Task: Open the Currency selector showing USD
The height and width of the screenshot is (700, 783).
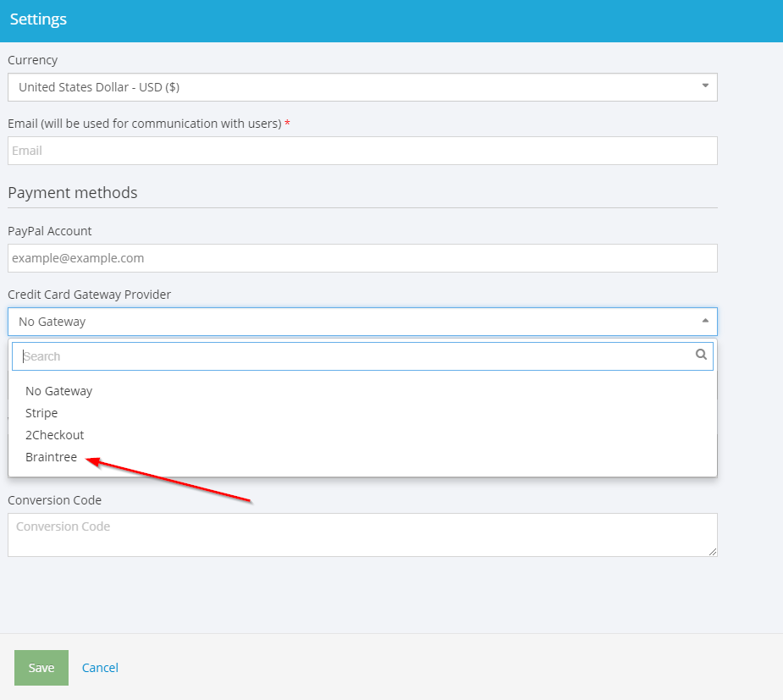Action: click(362, 87)
